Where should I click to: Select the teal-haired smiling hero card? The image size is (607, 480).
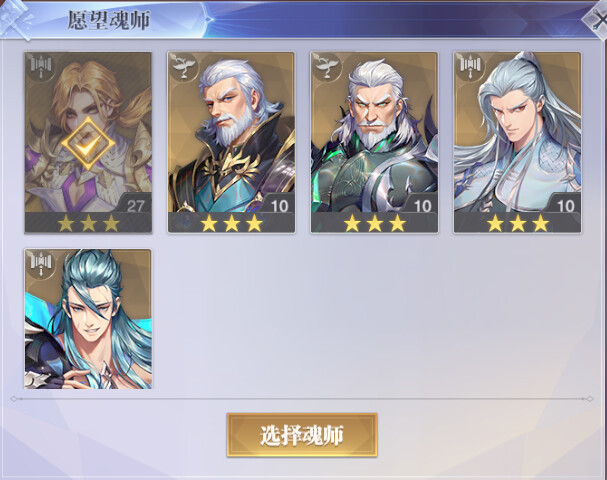88,319
